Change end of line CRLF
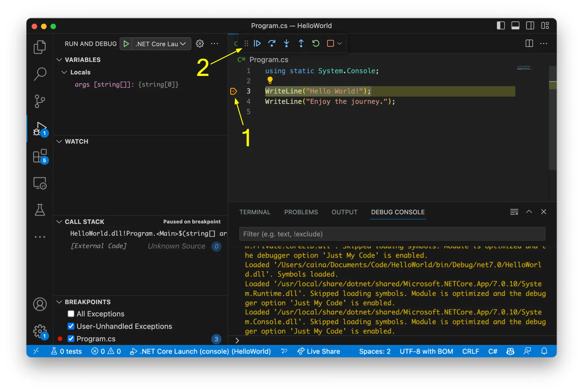583x392 pixels. point(471,352)
